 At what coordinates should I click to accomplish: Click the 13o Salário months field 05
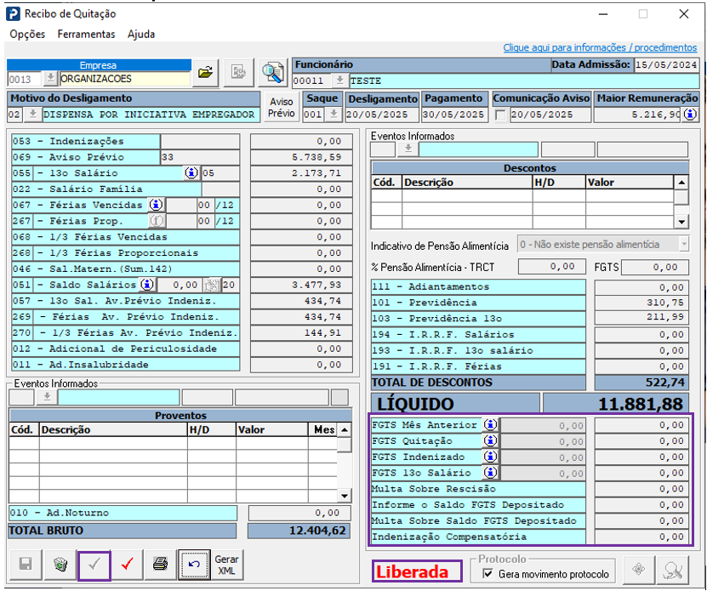pos(220,173)
